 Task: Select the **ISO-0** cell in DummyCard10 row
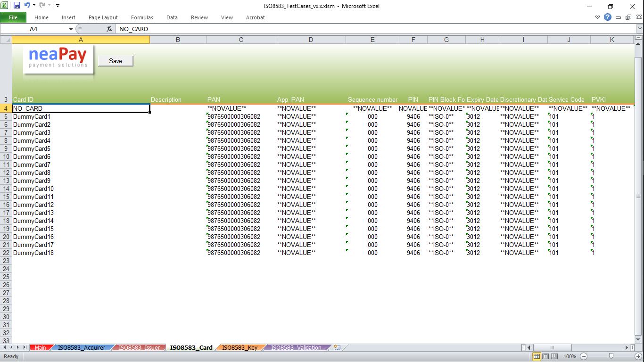446,189
